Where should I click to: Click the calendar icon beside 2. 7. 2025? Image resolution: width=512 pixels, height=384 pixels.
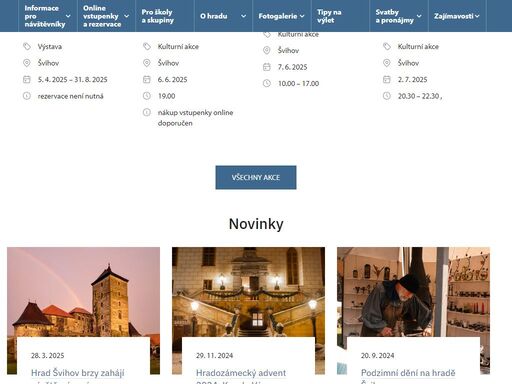pyautogui.click(x=387, y=79)
